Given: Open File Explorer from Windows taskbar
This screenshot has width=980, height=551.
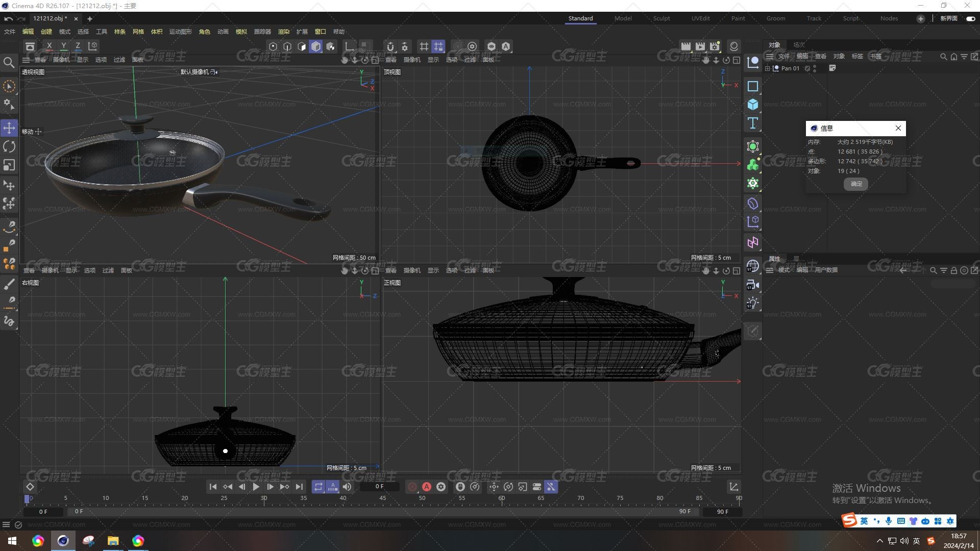Looking at the screenshot, I should (113, 541).
